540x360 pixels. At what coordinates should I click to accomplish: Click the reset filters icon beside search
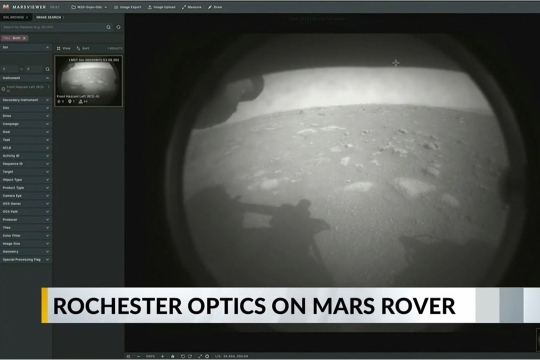click(x=118, y=27)
